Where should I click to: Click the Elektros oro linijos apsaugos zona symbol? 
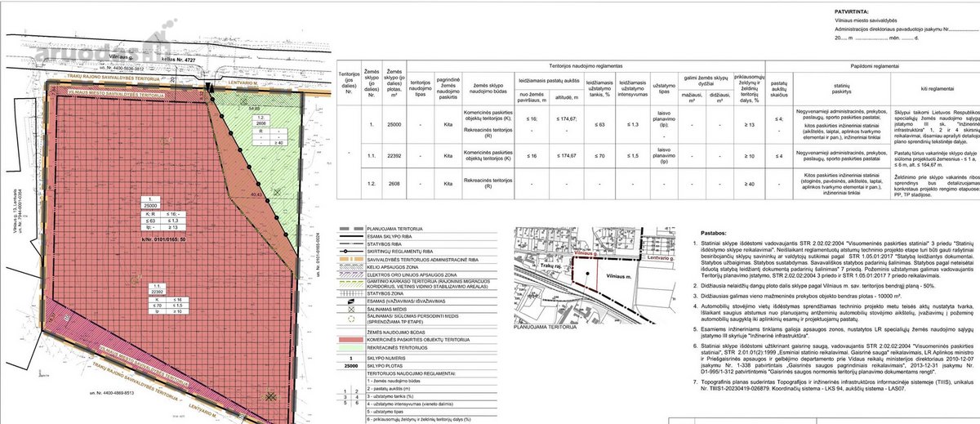point(350,275)
